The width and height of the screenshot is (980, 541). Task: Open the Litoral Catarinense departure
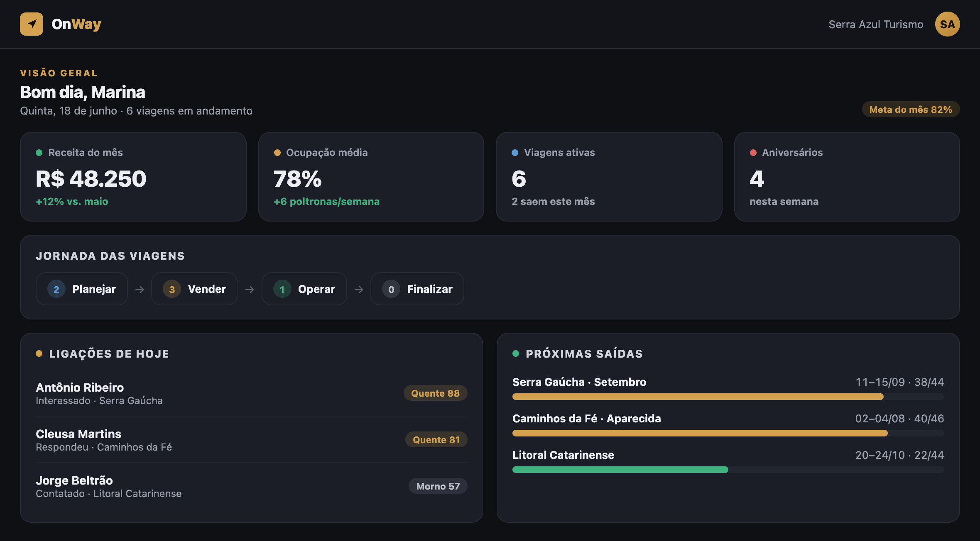click(x=728, y=461)
